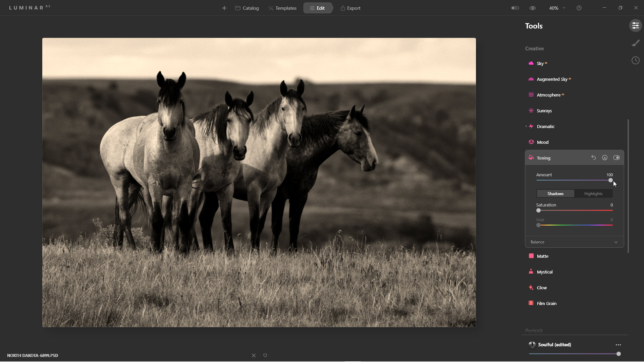Image resolution: width=644 pixels, height=362 pixels.
Task: Toggle Toning tool visibility switch
Action: pyautogui.click(x=616, y=158)
